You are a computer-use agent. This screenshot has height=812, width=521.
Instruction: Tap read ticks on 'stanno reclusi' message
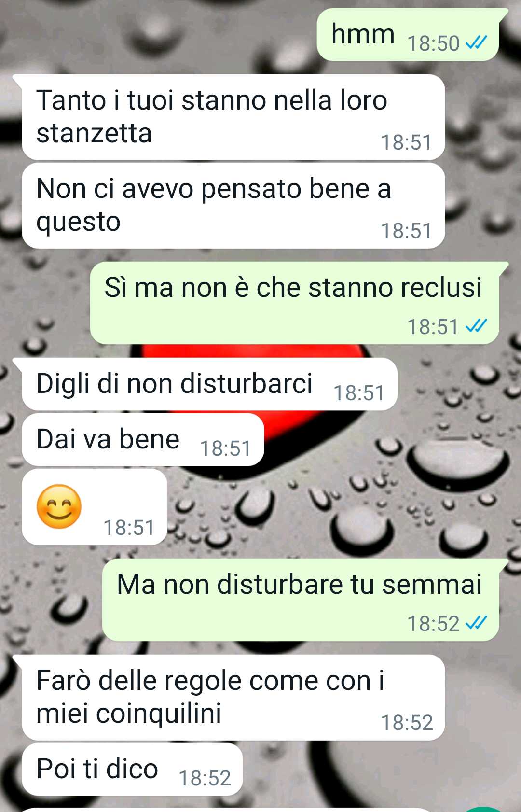(x=476, y=326)
